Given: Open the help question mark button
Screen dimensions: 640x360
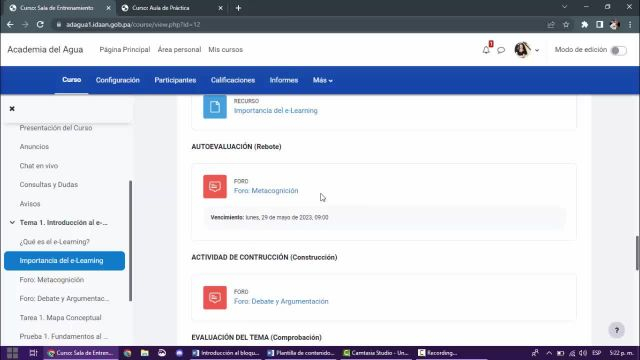Looking at the screenshot, I should click(x=617, y=330).
